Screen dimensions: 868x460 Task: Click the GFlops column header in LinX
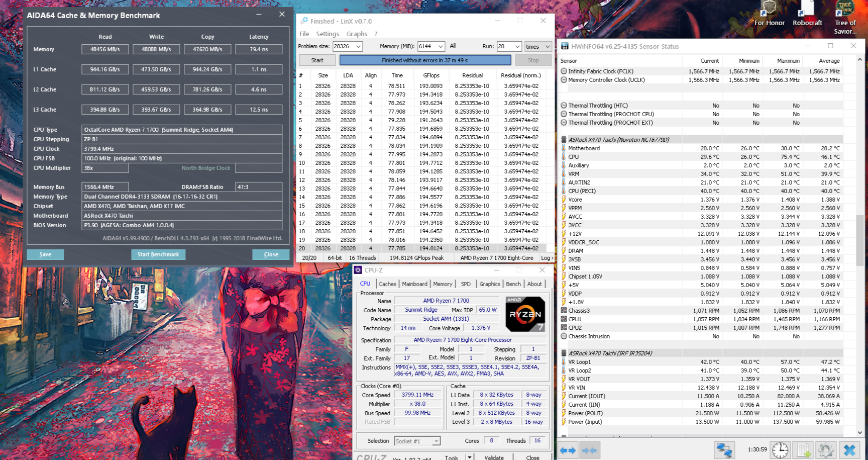431,75
